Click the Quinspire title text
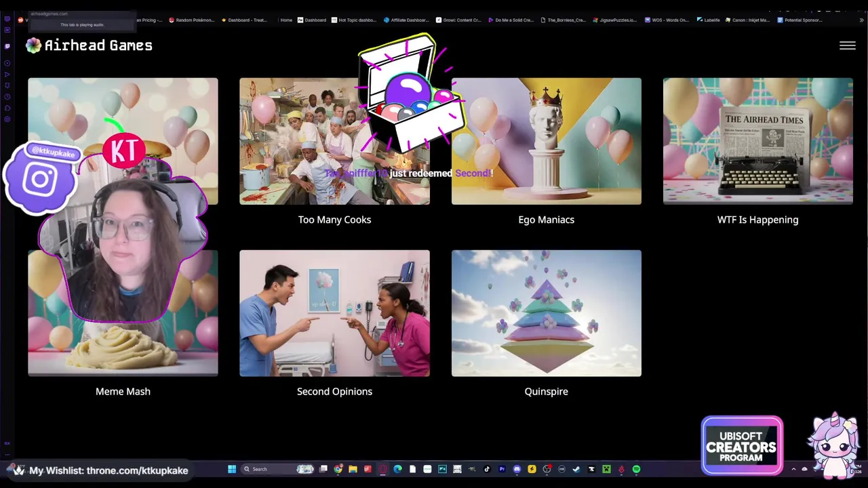The image size is (868, 488). [x=546, y=391]
